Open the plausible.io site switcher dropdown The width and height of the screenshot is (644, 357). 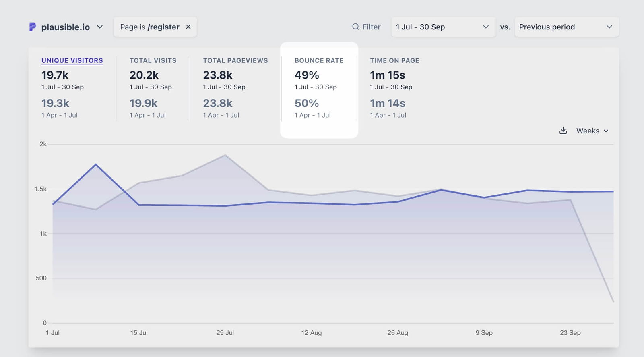99,27
